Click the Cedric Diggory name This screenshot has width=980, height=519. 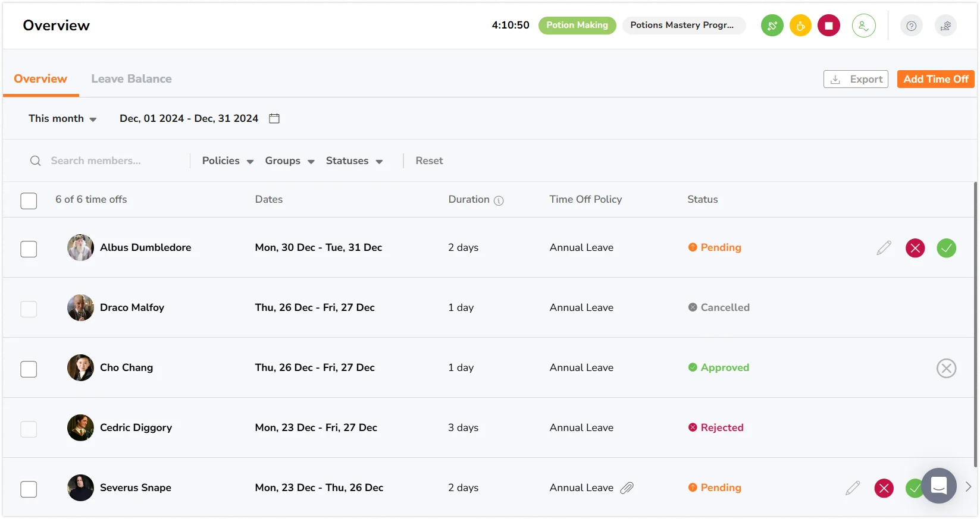pyautogui.click(x=136, y=427)
